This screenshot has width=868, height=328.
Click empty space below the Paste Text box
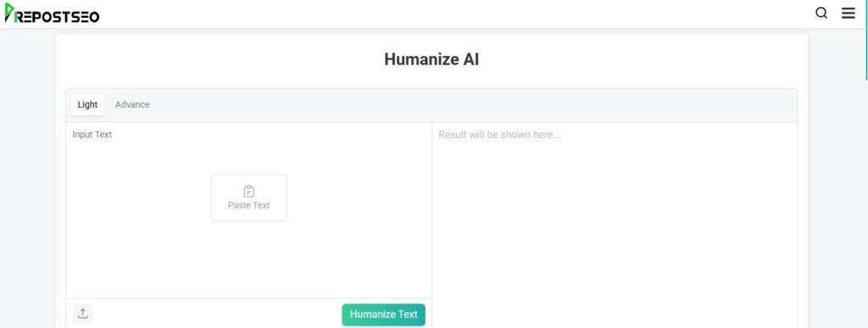tap(249, 260)
